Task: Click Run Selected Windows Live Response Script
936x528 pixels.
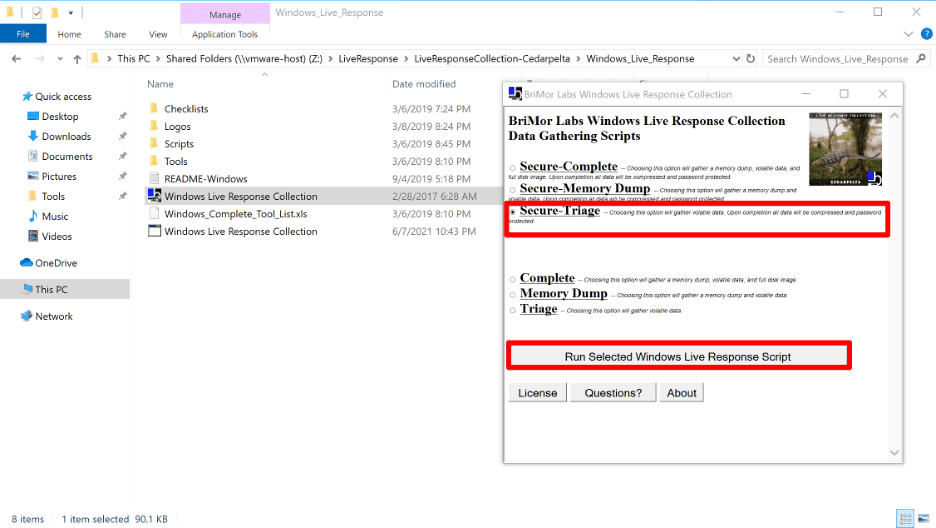Action: coord(678,357)
